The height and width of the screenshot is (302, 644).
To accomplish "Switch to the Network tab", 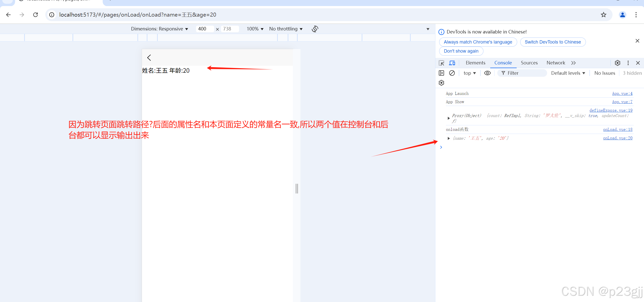I will tap(556, 63).
